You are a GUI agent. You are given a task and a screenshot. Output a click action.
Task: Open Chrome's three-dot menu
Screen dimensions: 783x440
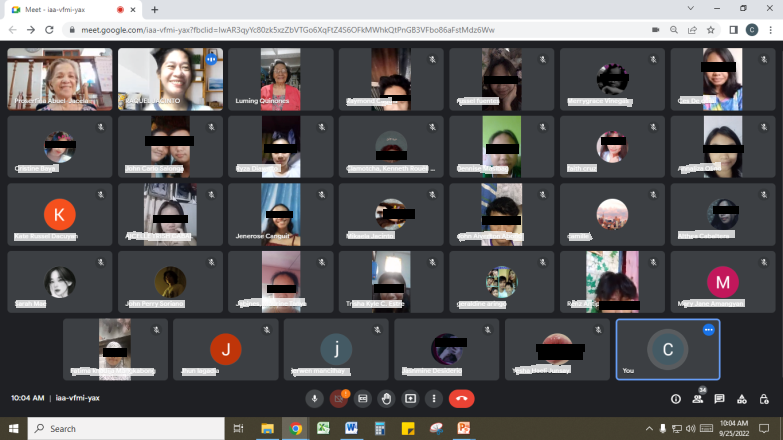pos(770,30)
